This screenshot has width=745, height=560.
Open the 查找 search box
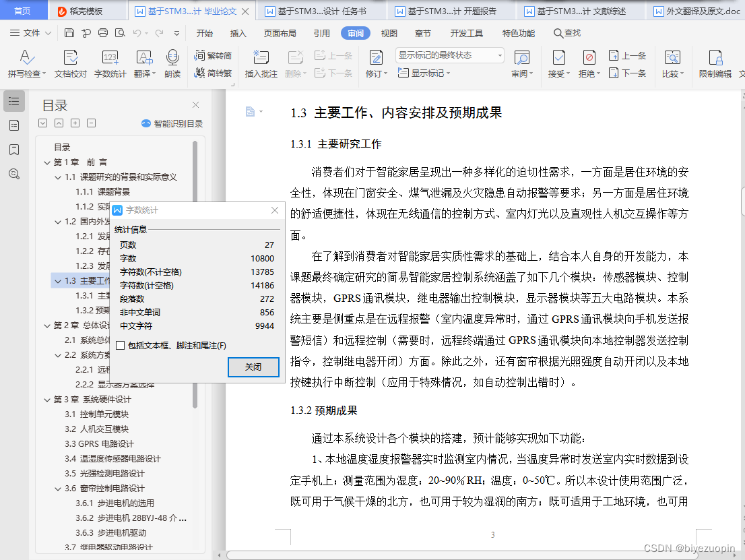coord(567,33)
